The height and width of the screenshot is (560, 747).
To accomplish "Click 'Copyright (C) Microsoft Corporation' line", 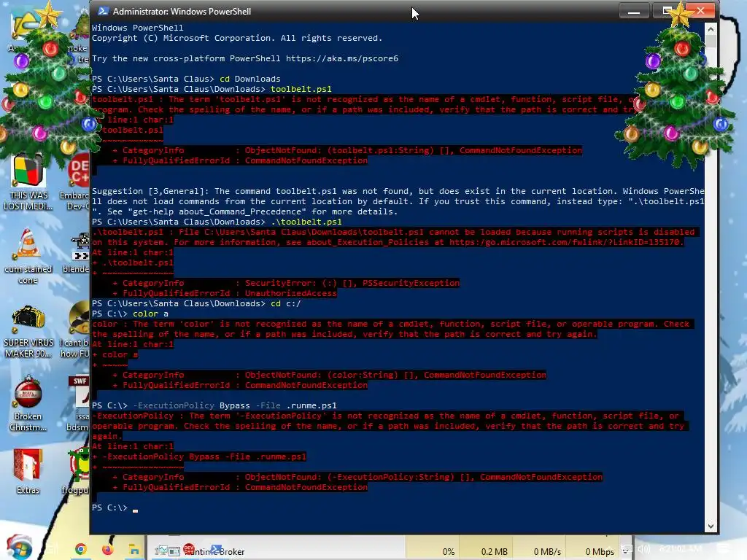I will pos(237,38).
